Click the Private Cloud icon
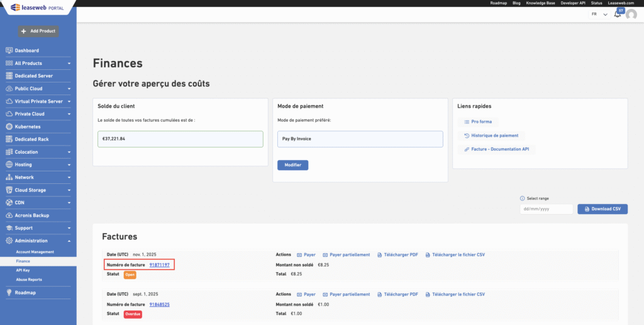Viewport: 644px width, 325px height. (9, 113)
